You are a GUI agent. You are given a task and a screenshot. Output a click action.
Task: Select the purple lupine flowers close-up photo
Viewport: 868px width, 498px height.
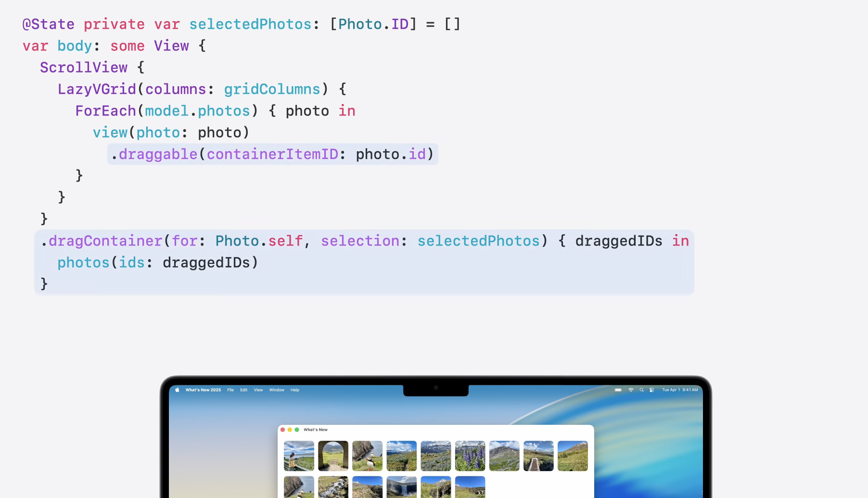click(x=470, y=456)
